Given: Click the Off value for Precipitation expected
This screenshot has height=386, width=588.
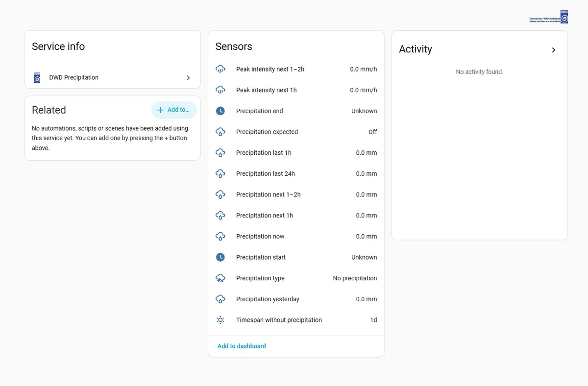Looking at the screenshot, I should click(373, 132).
